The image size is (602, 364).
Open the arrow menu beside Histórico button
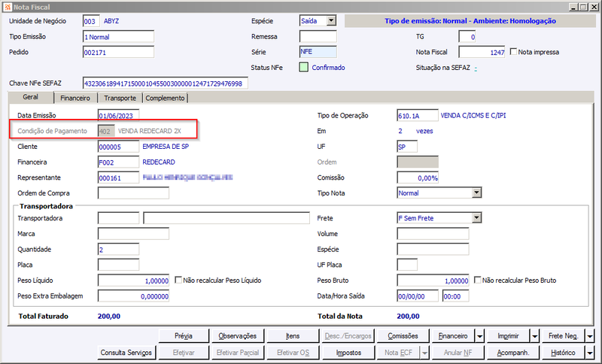point(590,352)
